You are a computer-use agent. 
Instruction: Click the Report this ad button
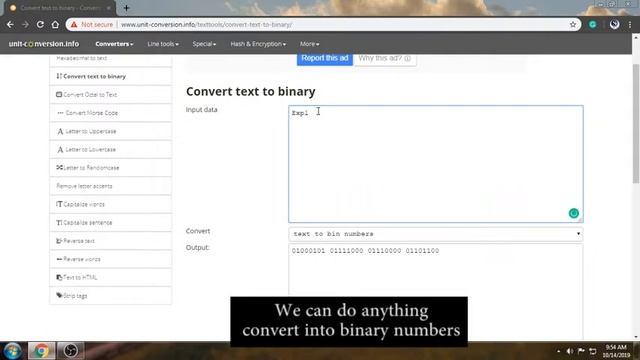click(324, 58)
